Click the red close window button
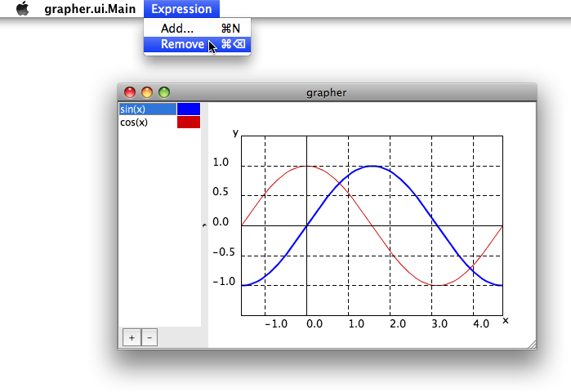 [130, 92]
